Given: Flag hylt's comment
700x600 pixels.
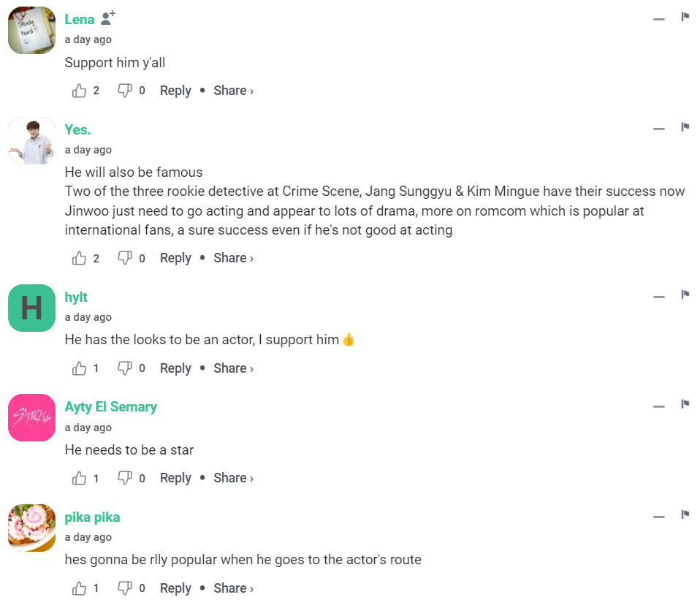Looking at the screenshot, I should 685,295.
